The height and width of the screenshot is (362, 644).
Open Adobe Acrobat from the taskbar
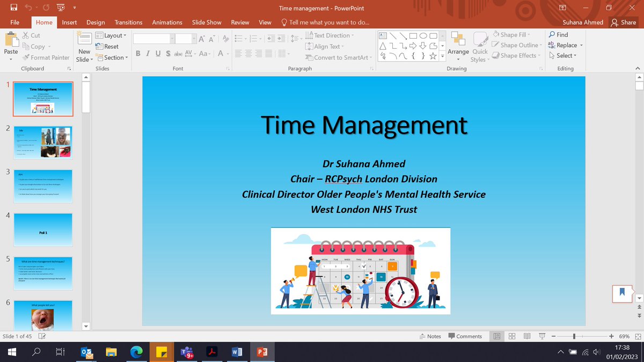point(212,352)
